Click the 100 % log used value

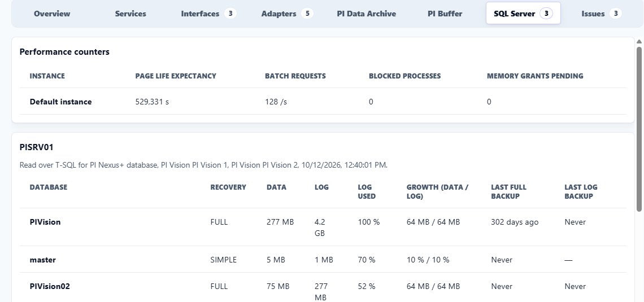tap(369, 222)
